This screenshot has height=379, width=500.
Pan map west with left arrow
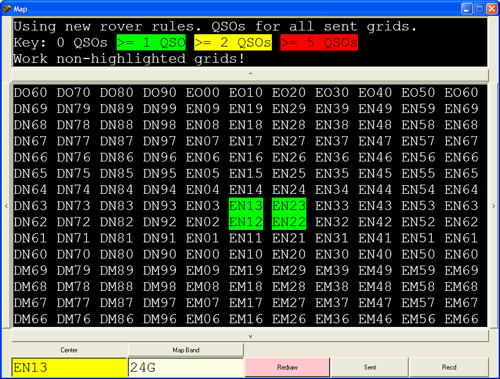pos(6,206)
